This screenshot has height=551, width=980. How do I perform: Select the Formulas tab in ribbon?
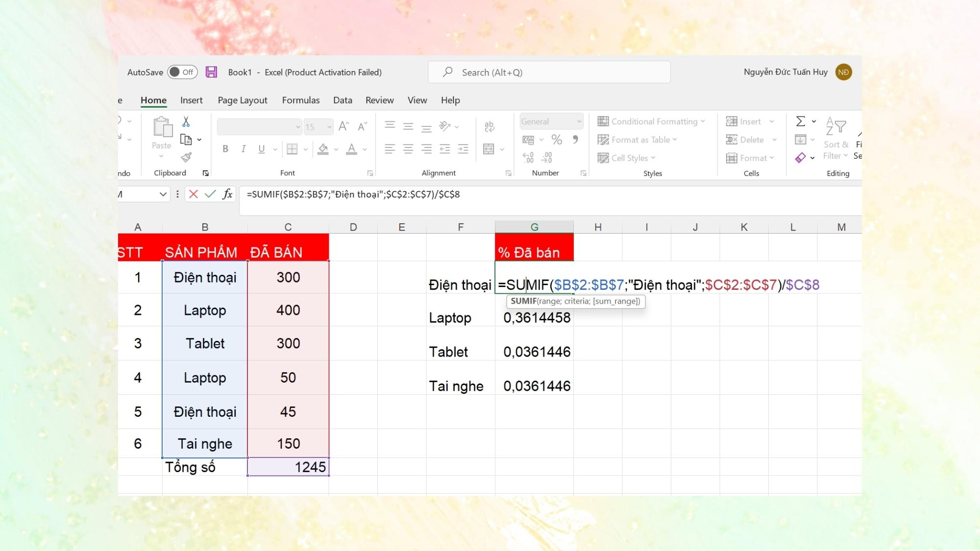coord(300,99)
